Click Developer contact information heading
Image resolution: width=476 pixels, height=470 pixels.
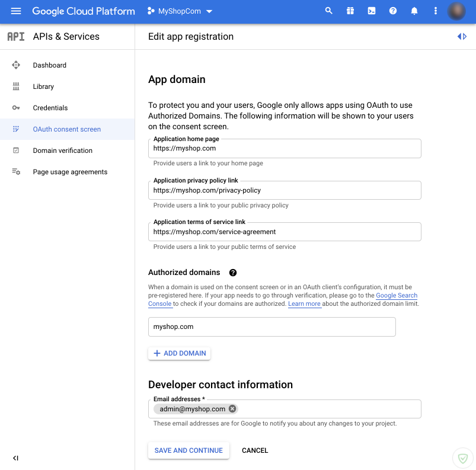[221, 385]
